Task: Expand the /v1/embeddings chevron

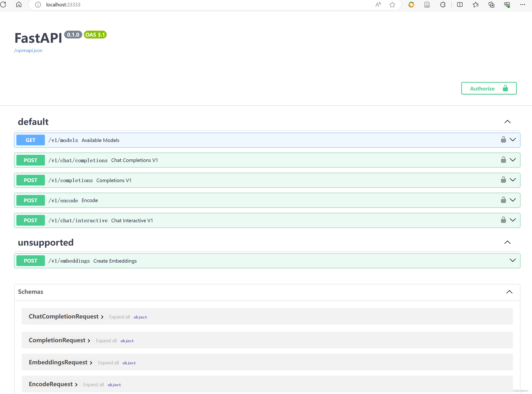Action: point(513,260)
